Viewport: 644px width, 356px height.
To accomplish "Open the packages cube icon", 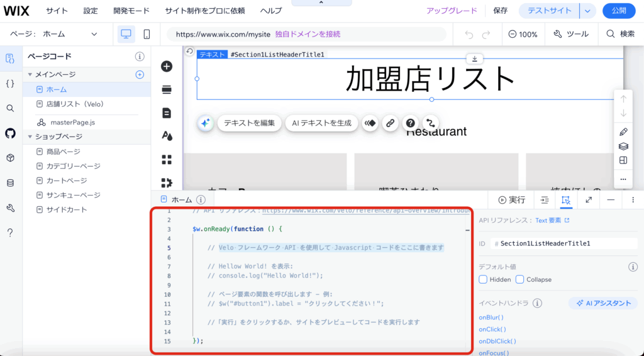I will (10, 158).
